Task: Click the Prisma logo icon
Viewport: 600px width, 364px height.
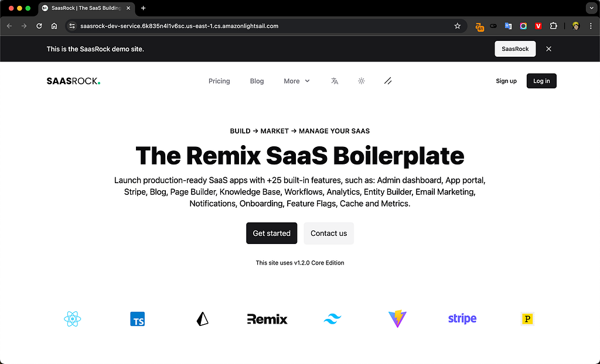Action: click(202, 319)
